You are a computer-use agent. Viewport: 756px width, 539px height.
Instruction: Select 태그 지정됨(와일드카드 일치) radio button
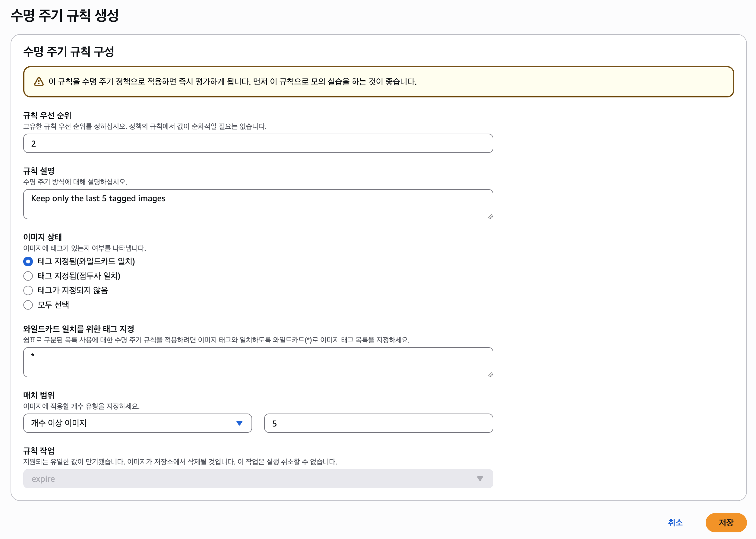(x=28, y=262)
